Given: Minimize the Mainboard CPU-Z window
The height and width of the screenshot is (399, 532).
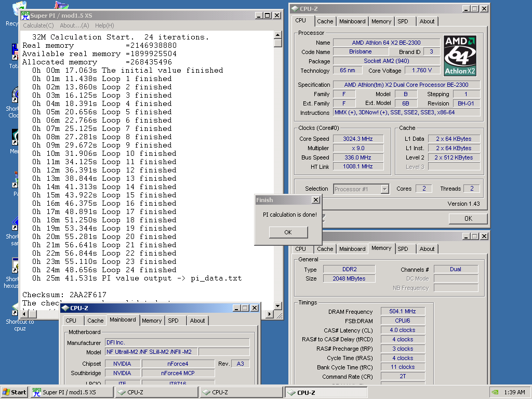Looking at the screenshot, I should pyautogui.click(x=237, y=308).
